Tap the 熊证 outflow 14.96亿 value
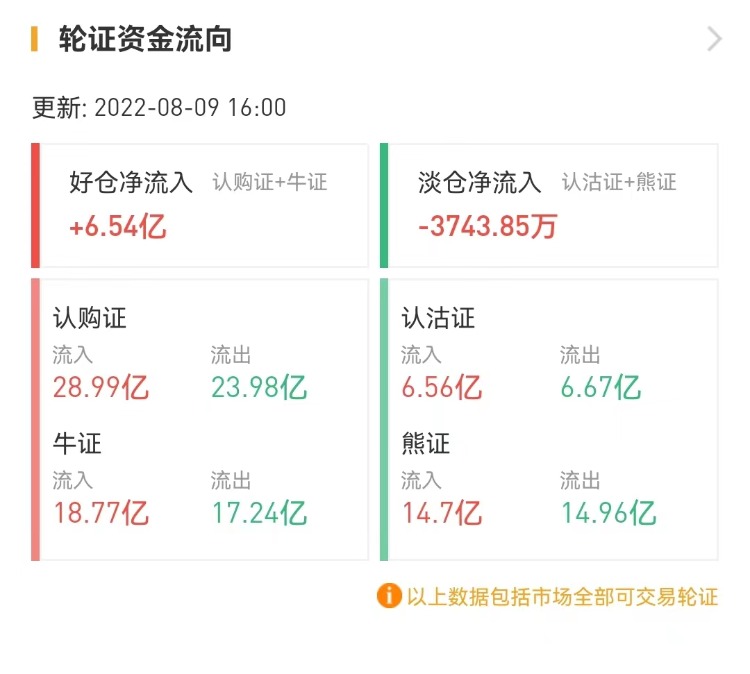This screenshot has height=674, width=750. [608, 513]
